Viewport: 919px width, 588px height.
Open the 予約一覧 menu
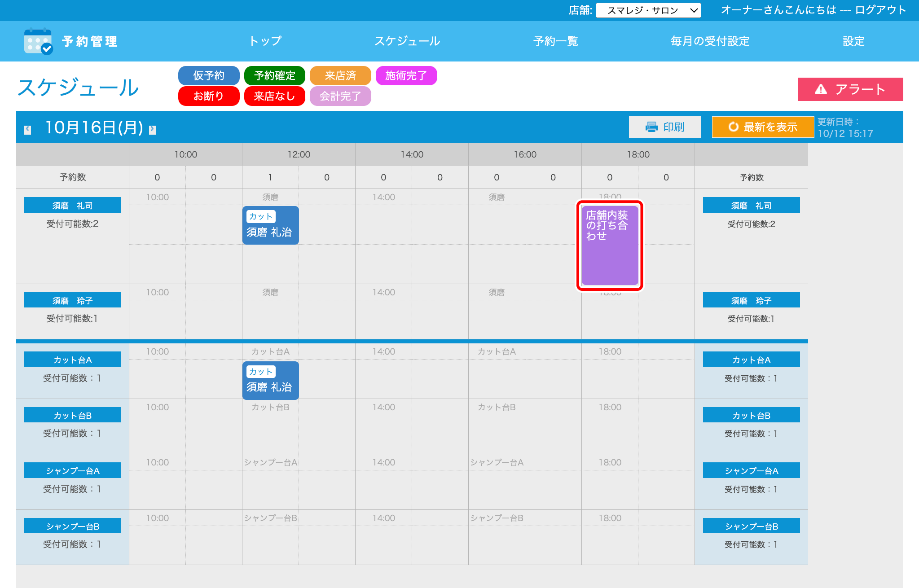coord(555,41)
